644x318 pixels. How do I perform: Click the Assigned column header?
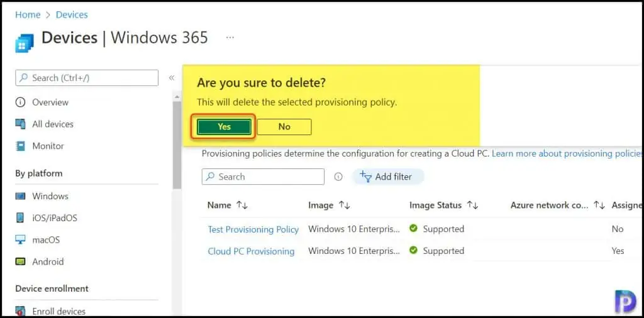point(627,205)
